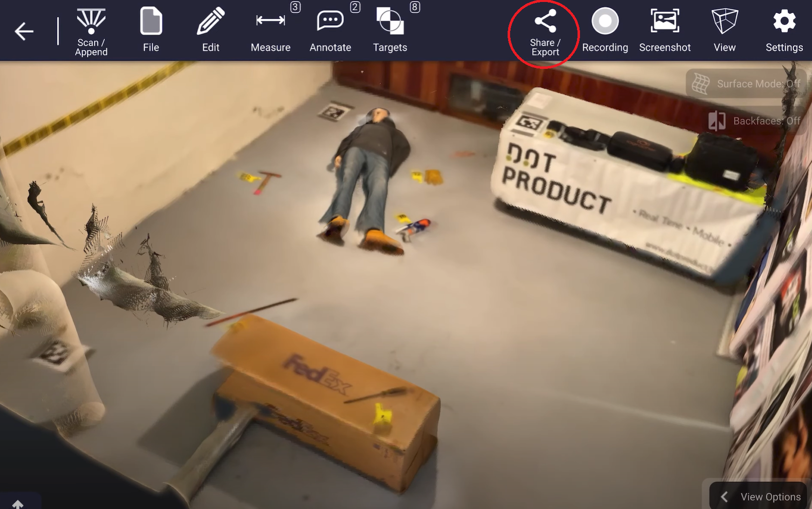Toggle Surface Mode on
The image size is (812, 509).
(x=746, y=83)
